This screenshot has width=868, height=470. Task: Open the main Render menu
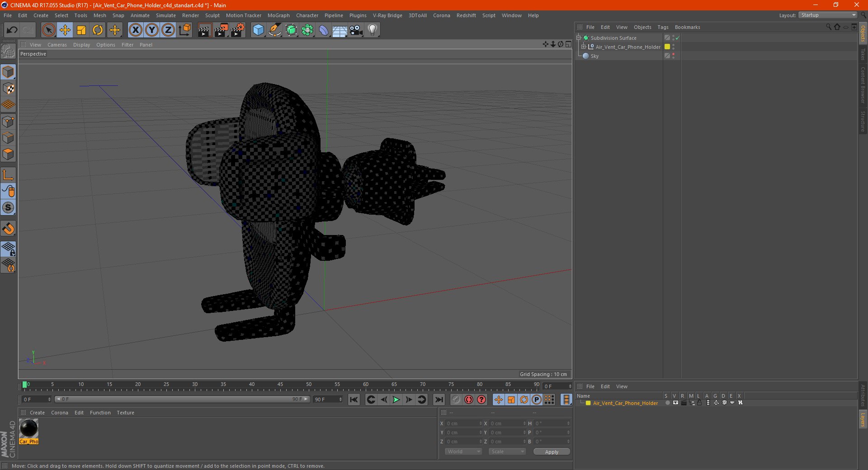pos(190,15)
